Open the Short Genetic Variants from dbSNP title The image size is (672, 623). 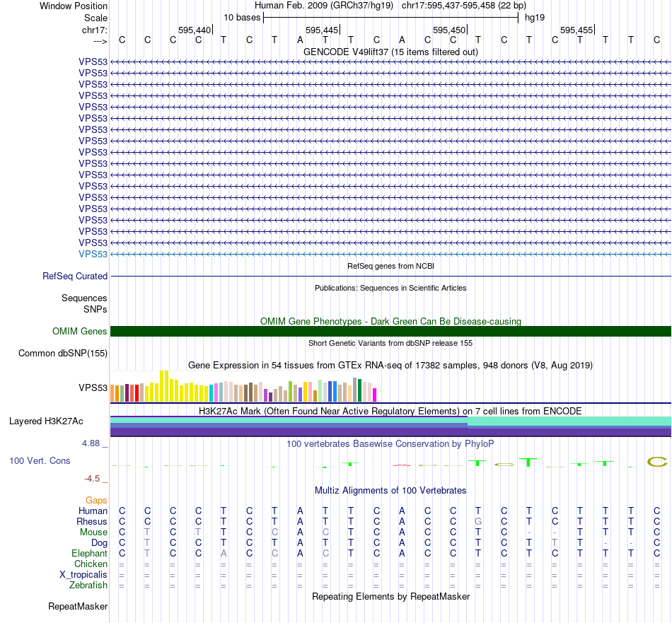click(390, 343)
